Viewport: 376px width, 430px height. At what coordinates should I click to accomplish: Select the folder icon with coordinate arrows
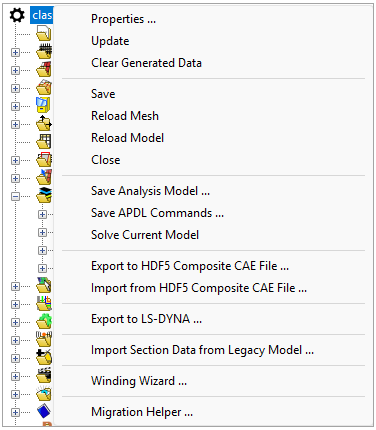[x=44, y=124]
